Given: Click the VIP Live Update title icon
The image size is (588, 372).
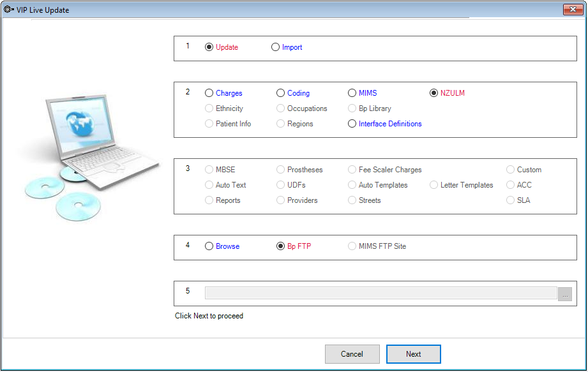Looking at the screenshot, I should (9, 10).
